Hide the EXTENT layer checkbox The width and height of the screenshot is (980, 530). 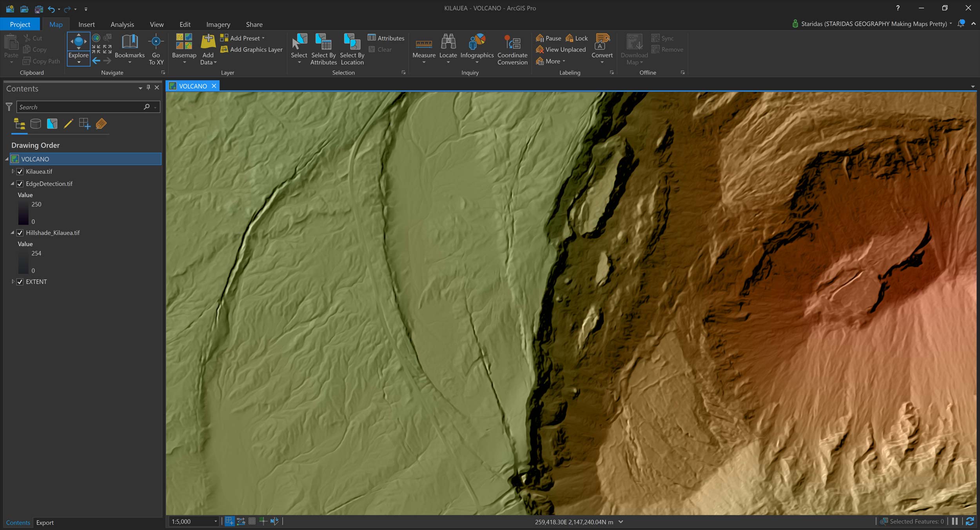pos(20,281)
